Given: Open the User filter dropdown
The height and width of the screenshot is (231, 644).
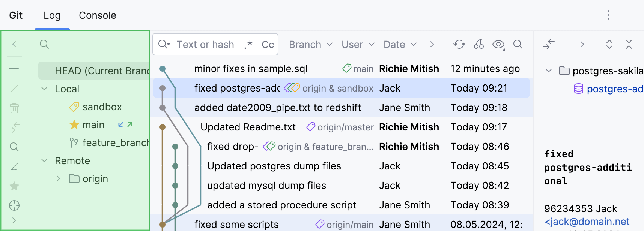Looking at the screenshot, I should (x=358, y=45).
